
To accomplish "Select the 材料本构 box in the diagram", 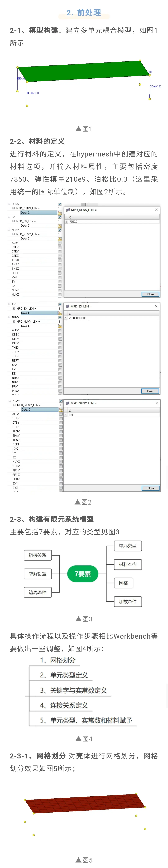I will point(128,564).
